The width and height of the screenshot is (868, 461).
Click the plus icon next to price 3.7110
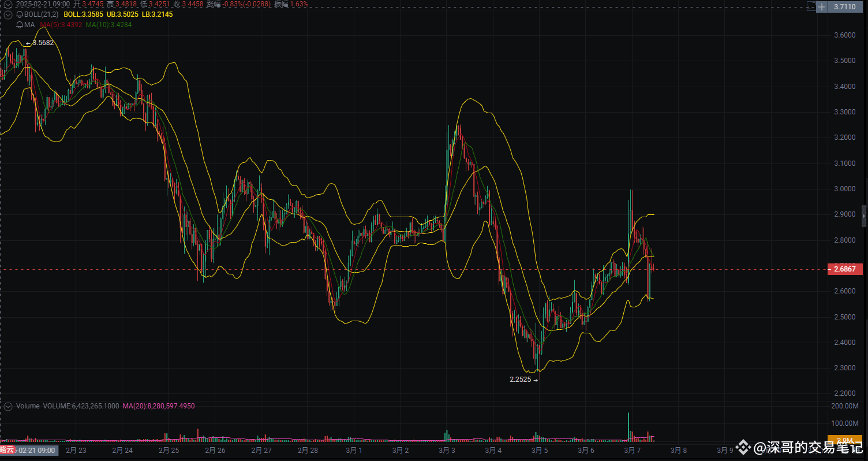pos(821,7)
